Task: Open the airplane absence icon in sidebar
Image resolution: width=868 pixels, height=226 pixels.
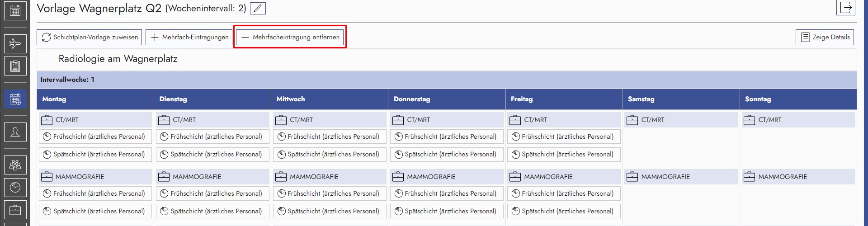Action: [x=15, y=44]
